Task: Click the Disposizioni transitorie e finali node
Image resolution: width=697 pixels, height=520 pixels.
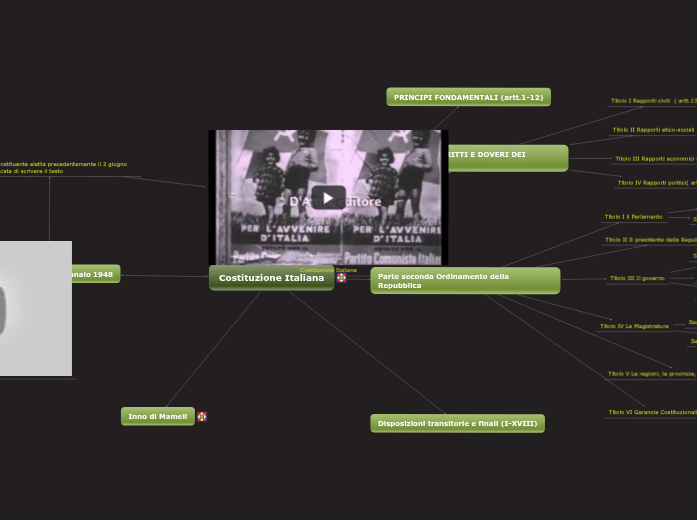Action: coord(457,423)
